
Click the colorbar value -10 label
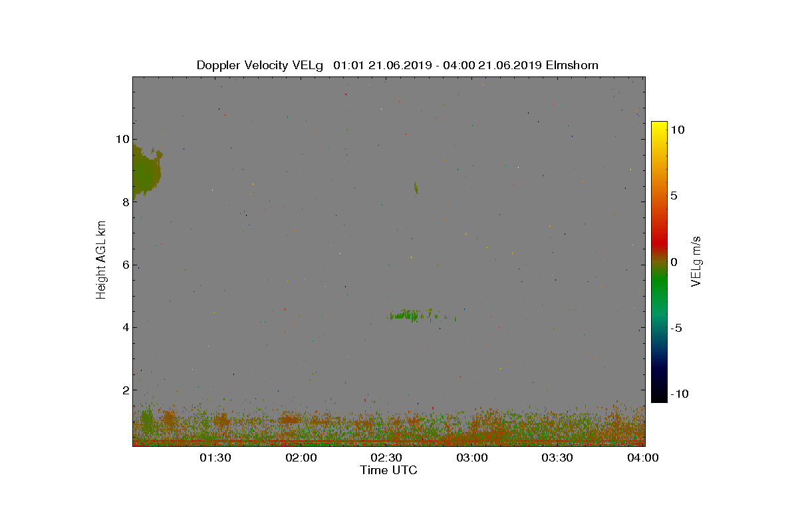coord(680,394)
